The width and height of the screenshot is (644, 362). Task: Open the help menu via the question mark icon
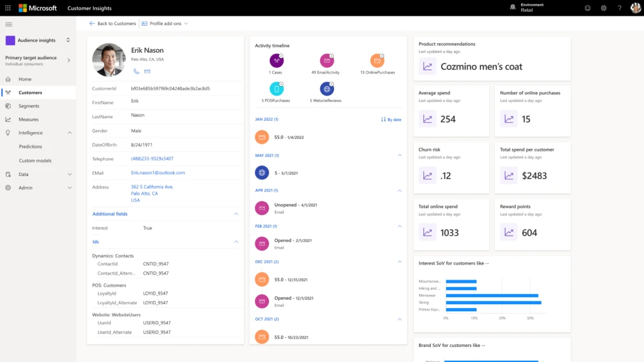point(619,8)
